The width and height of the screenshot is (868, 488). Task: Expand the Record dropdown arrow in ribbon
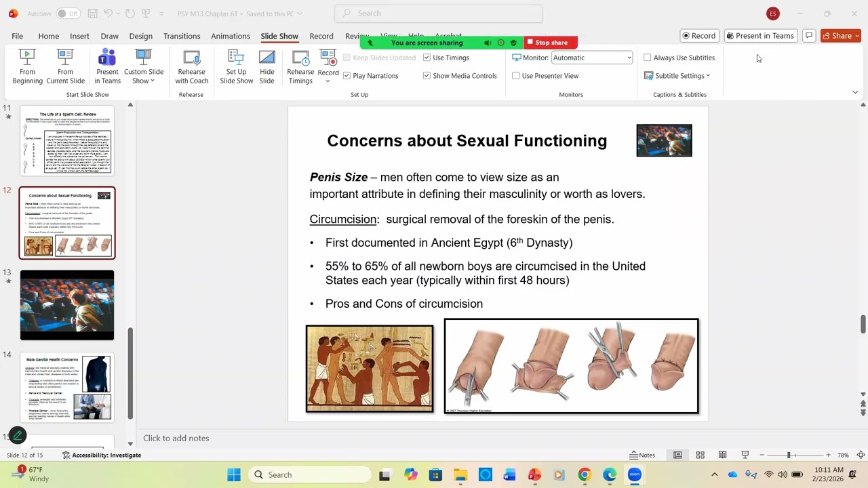(328, 81)
